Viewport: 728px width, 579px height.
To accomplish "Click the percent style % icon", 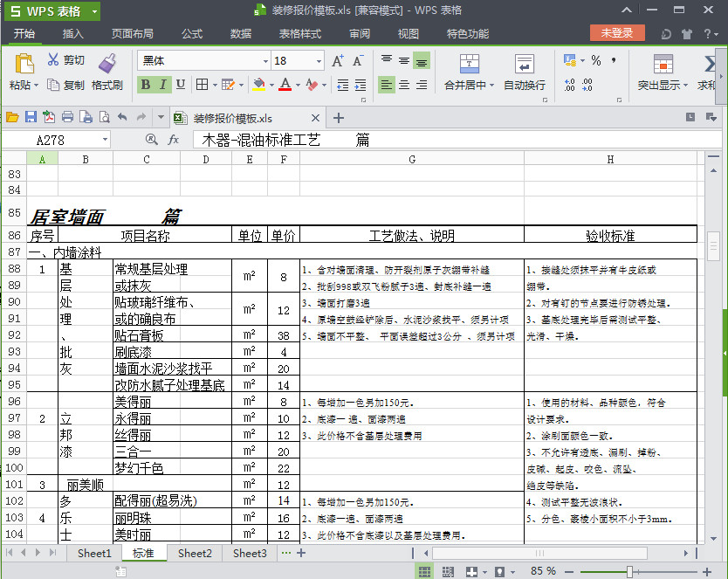I will coord(597,62).
